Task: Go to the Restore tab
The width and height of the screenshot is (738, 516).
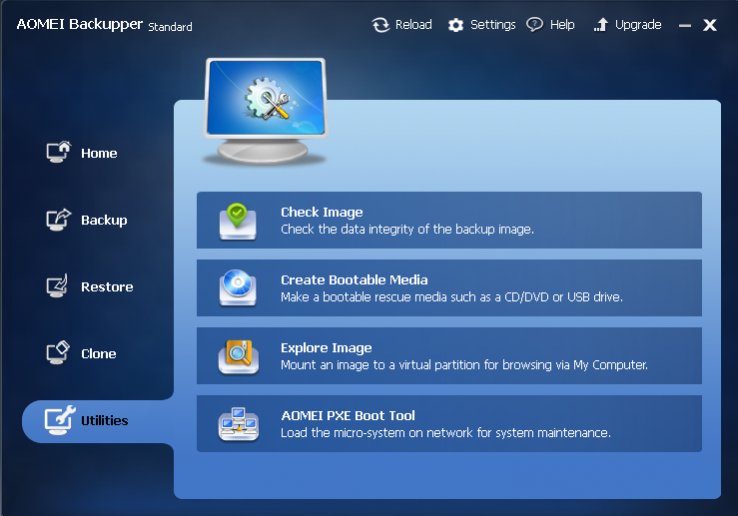Action: point(107,287)
